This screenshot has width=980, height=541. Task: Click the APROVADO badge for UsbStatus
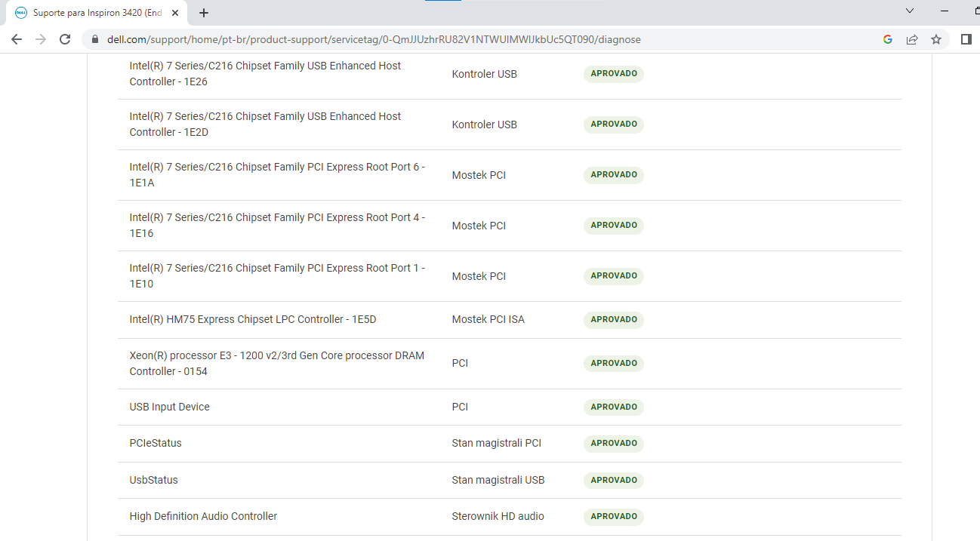[x=614, y=481]
